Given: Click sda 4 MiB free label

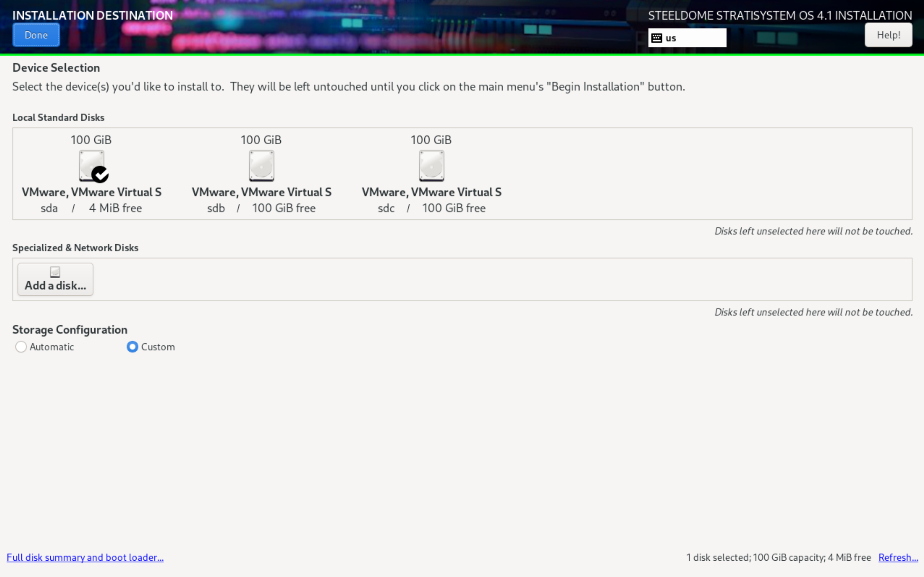Looking at the screenshot, I should (x=115, y=208).
